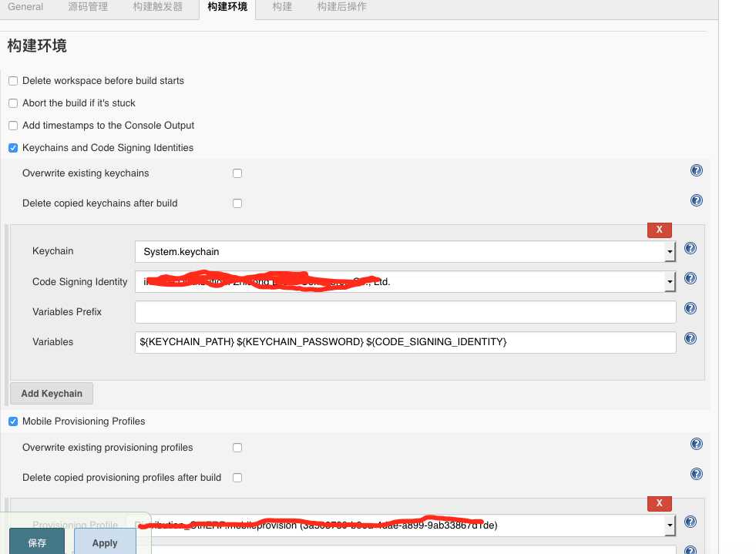Open help icon for Provisioning Profile dropdown

(x=690, y=522)
